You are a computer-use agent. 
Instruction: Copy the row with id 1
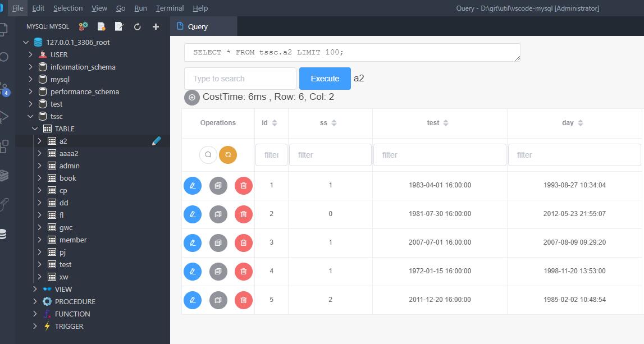click(218, 186)
